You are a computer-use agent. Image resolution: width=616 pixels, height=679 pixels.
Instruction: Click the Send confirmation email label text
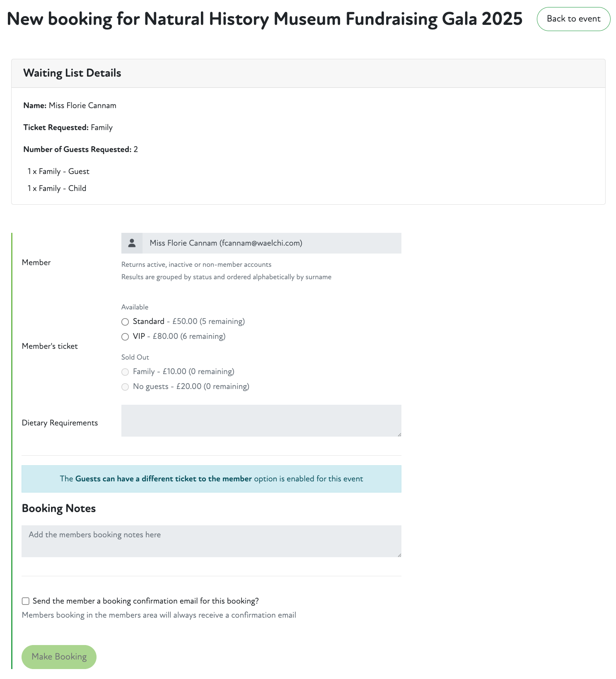[x=145, y=601]
